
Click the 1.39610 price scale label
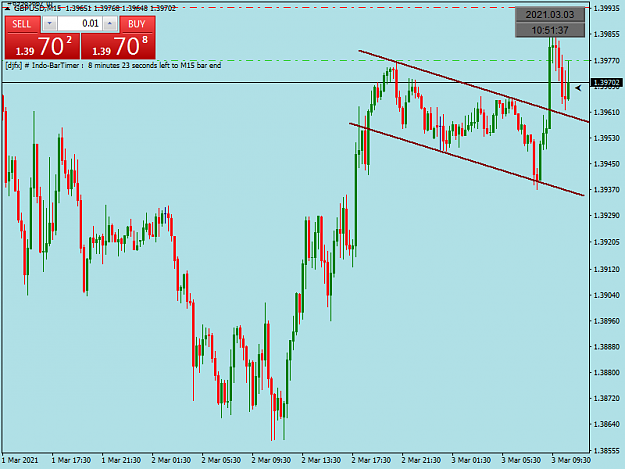[x=606, y=112]
